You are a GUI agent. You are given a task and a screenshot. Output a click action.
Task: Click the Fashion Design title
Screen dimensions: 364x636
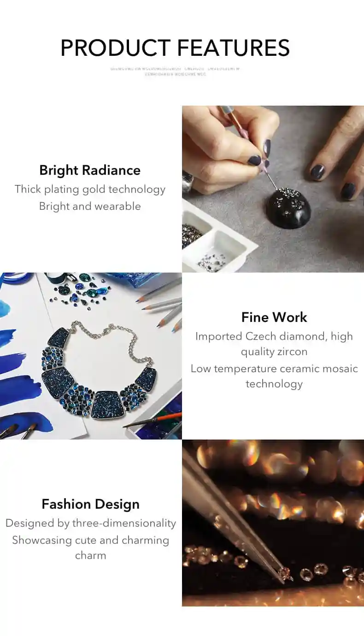pyautogui.click(x=90, y=504)
